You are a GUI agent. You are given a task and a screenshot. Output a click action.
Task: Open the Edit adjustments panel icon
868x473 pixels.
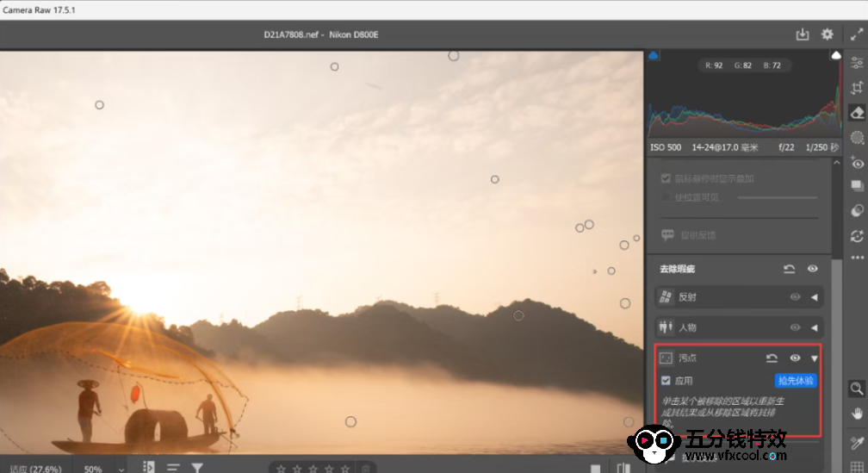pos(857,62)
